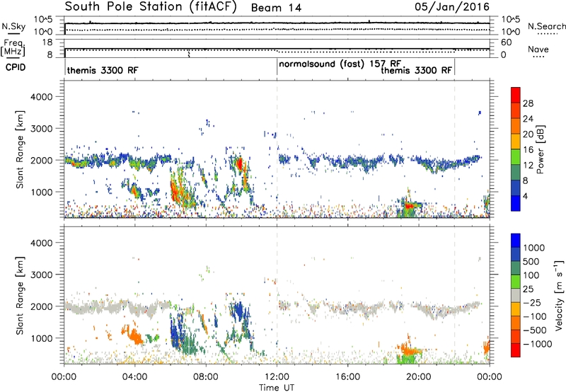566x392 pixels.
Task: Click the date '05/Jan/2016'
Action: pos(452,7)
